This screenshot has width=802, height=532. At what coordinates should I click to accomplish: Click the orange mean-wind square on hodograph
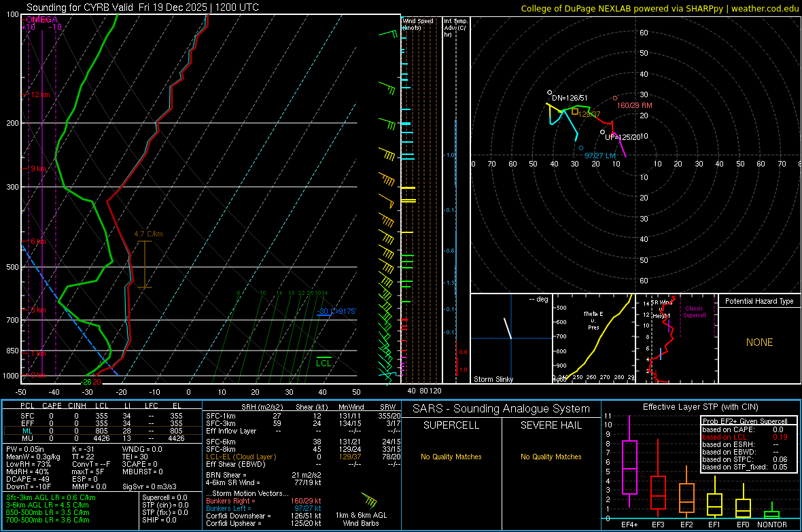coord(575,111)
